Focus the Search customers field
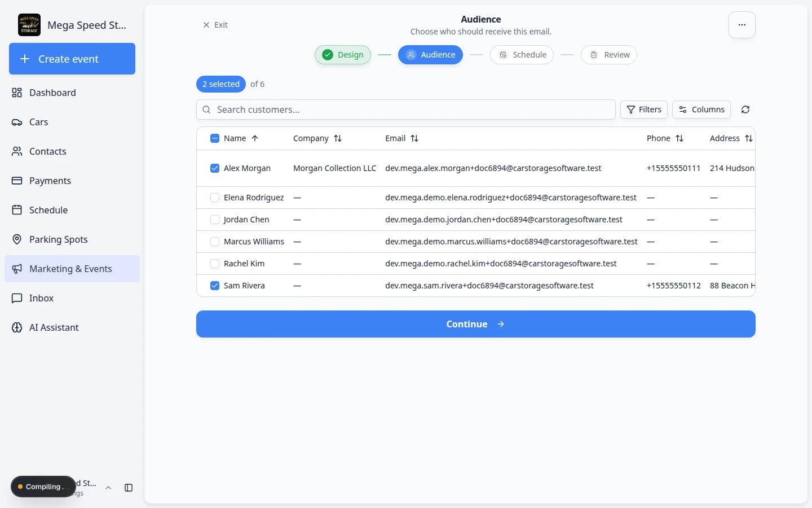The width and height of the screenshot is (812, 508). (x=406, y=110)
